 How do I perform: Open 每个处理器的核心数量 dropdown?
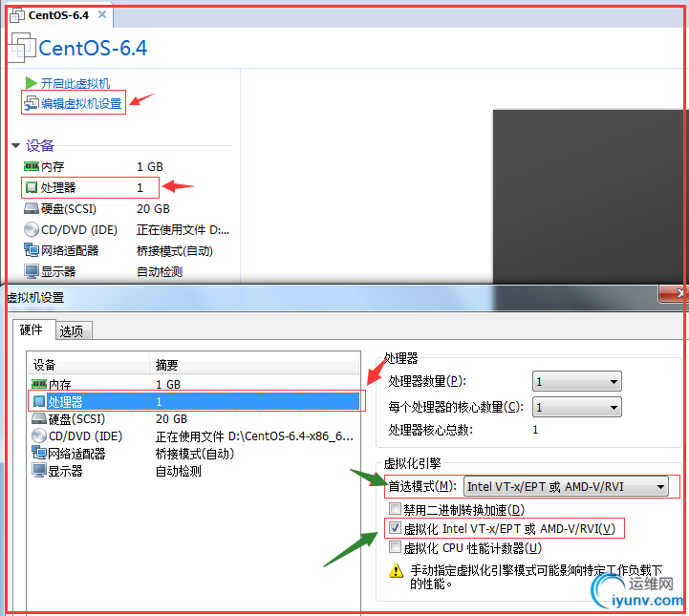577,407
